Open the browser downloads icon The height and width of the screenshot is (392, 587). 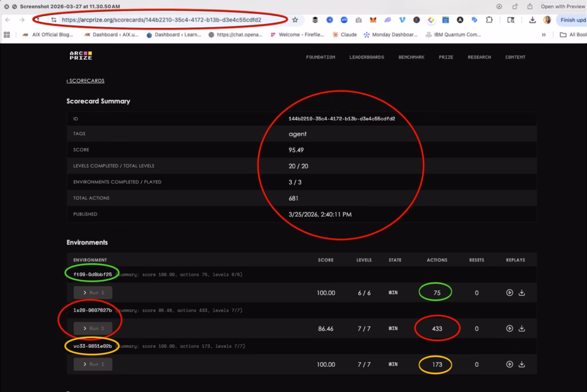click(x=533, y=19)
